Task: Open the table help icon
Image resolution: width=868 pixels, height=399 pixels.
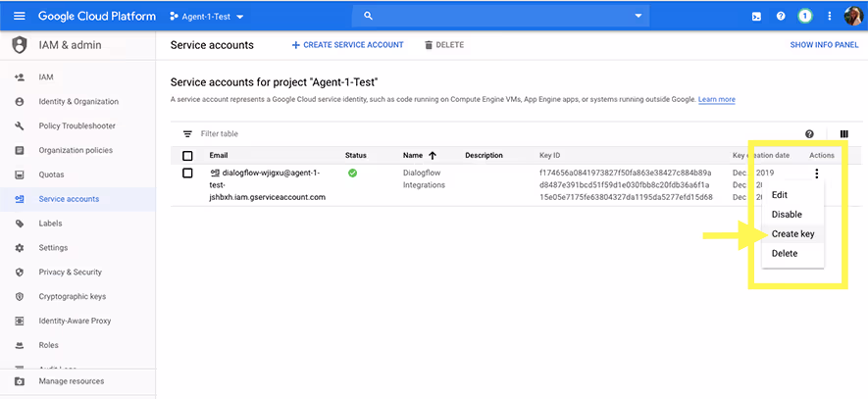Action: click(809, 134)
